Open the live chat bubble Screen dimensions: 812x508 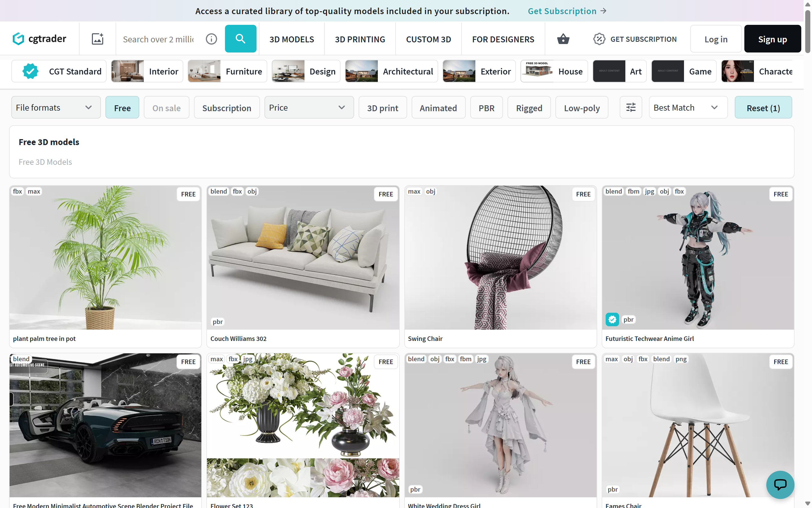[x=780, y=485]
